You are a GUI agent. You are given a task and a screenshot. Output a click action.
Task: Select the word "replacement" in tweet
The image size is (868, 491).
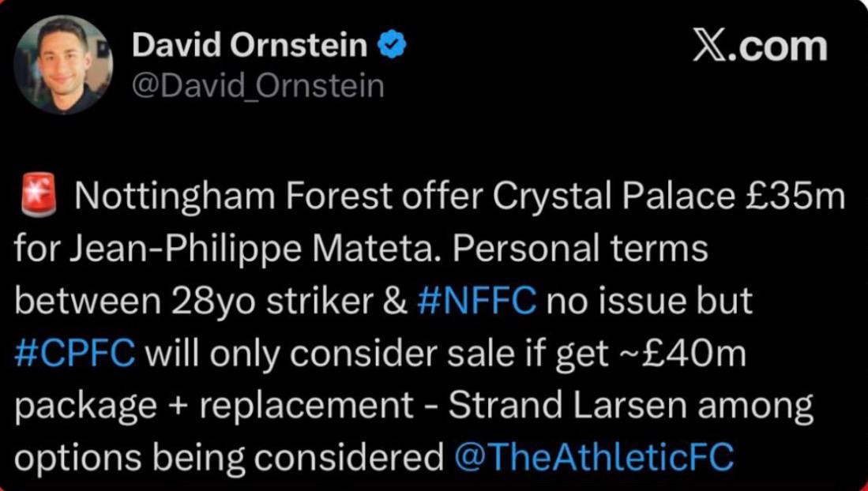pos(306,407)
